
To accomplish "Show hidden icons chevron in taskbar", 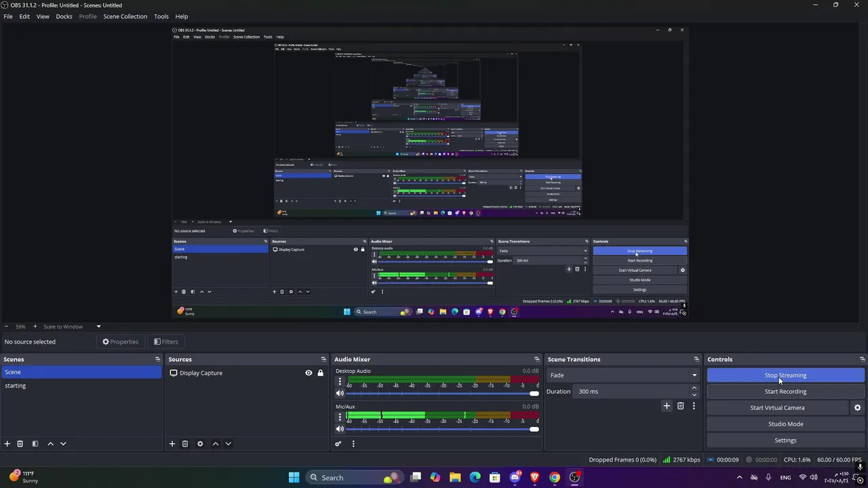I will (739, 478).
